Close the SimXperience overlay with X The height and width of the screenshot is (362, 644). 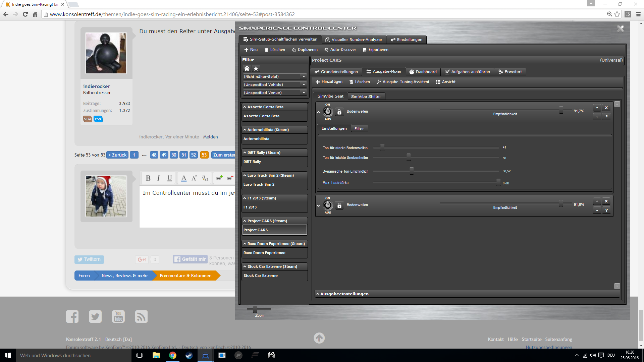pyautogui.click(x=620, y=29)
